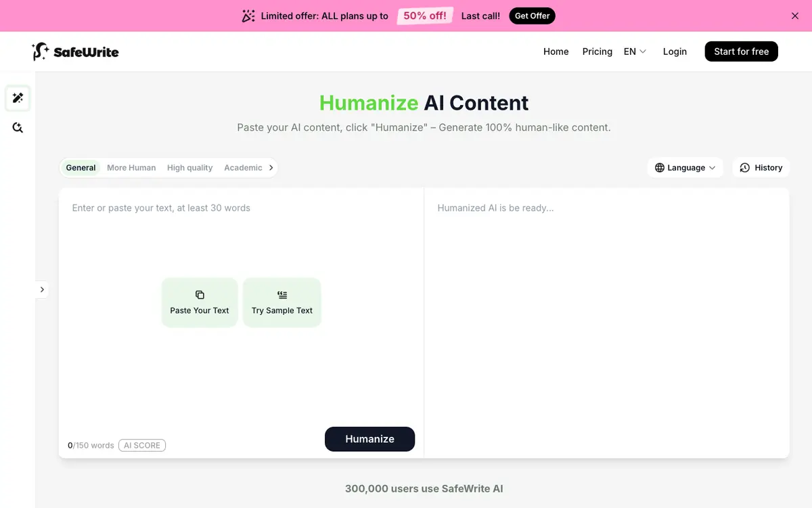This screenshot has width=812, height=508.
Task: Open the AI detector magnifier icon
Action: [18, 127]
